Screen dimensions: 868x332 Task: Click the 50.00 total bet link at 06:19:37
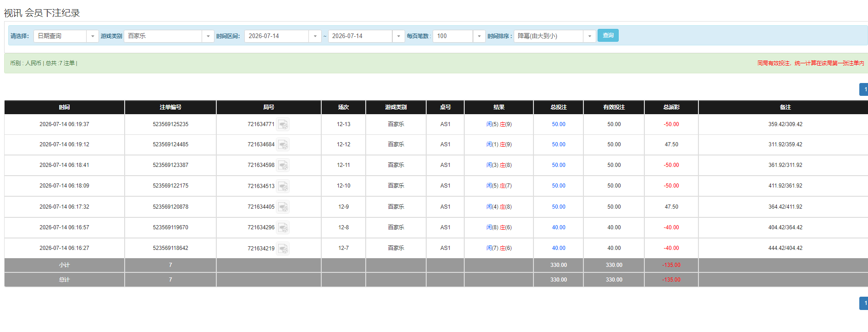pyautogui.click(x=558, y=124)
